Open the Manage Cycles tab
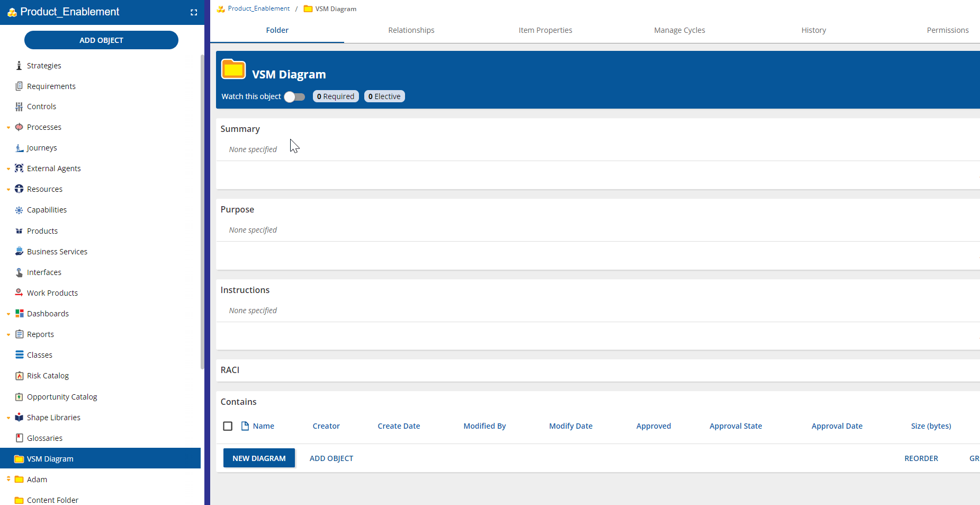The image size is (980, 505). (679, 30)
